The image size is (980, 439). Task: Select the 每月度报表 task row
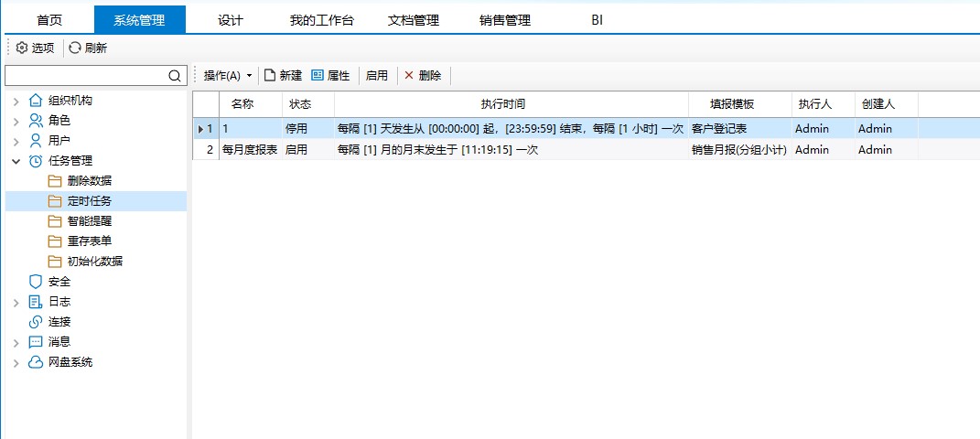(249, 150)
